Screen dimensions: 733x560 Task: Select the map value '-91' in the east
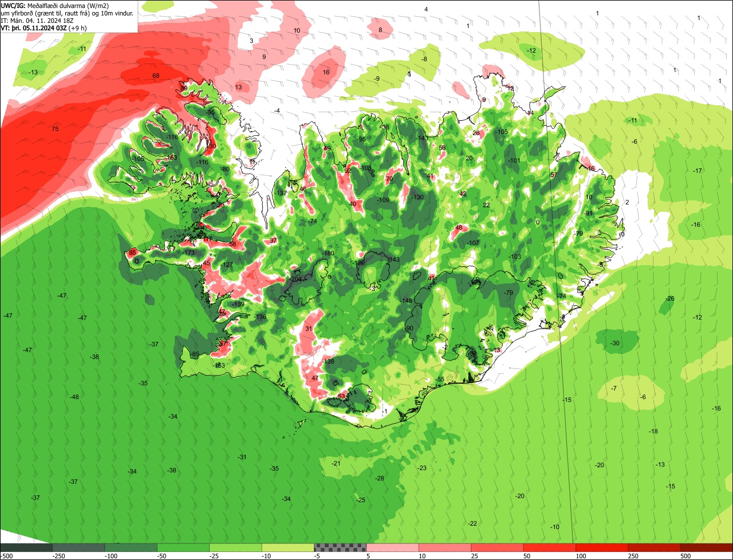pos(588,213)
